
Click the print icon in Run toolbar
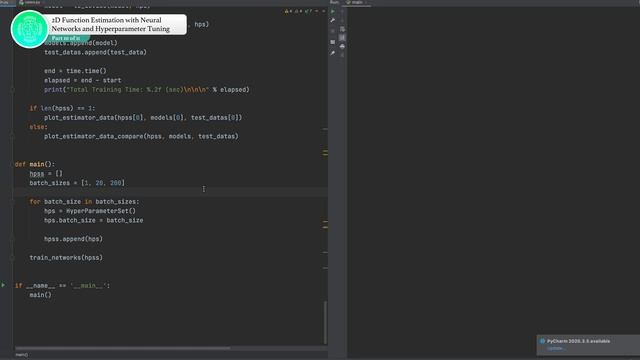(x=342, y=47)
